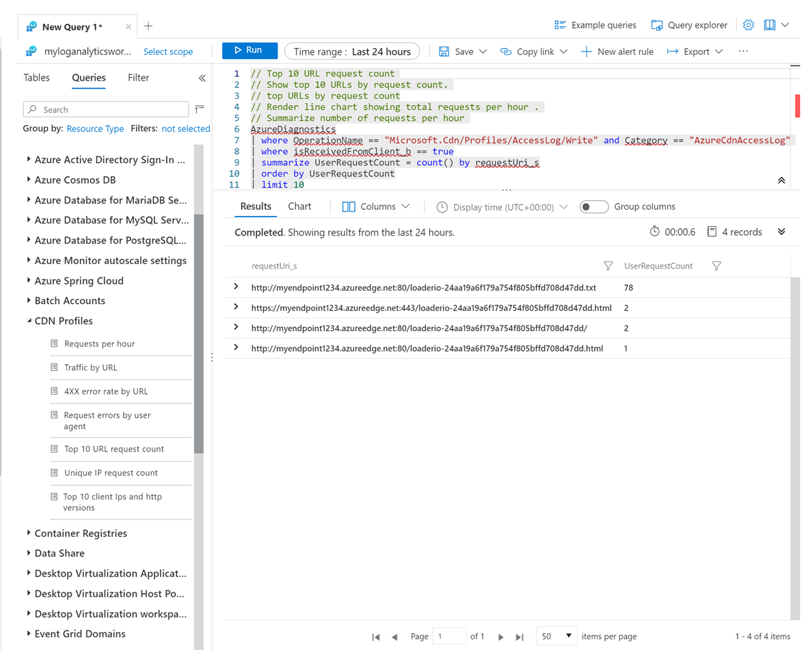
Task: Expand Azure Database for MariaDB group
Action: [28, 200]
